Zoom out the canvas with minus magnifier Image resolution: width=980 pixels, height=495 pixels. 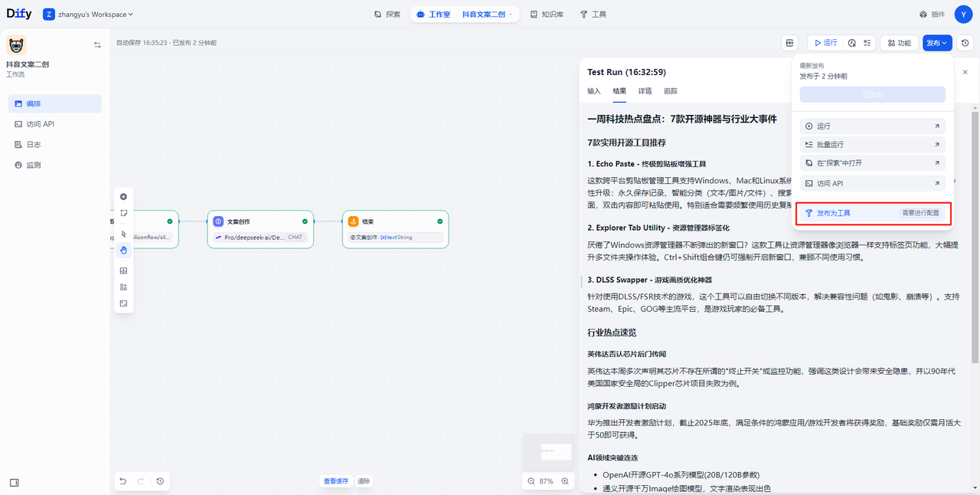click(x=531, y=481)
